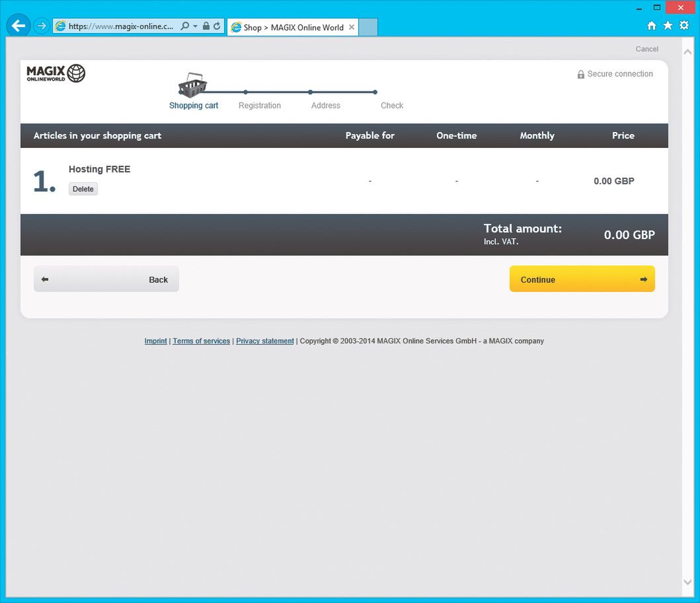
Task: Click the One-time column header
Action: [x=457, y=135]
